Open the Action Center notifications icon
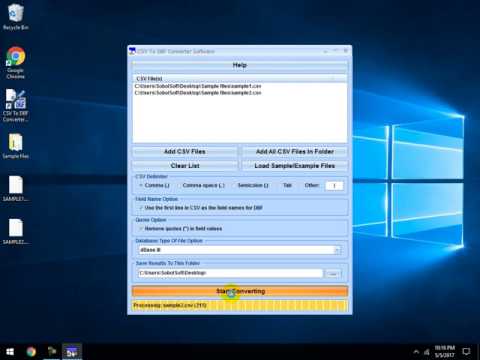This screenshot has width=480, height=360. point(466,351)
